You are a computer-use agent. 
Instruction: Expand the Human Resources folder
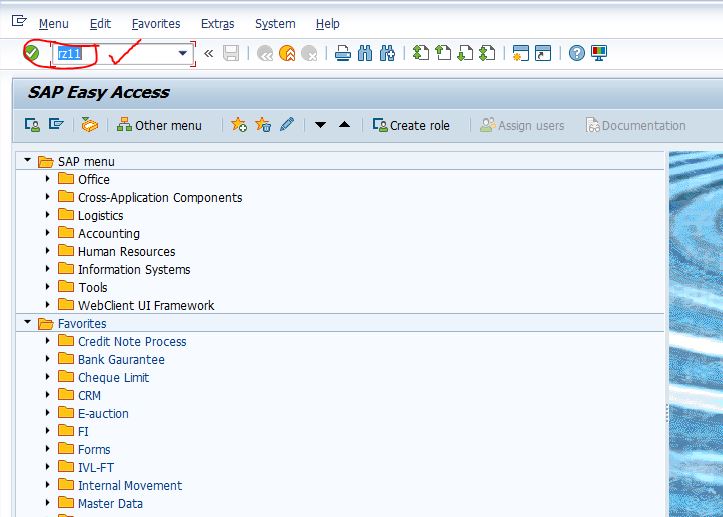47,251
